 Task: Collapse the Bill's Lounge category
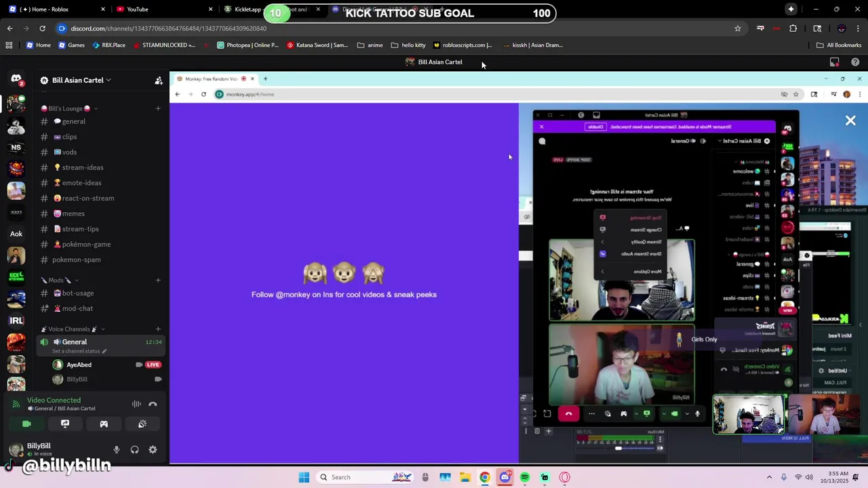pyautogui.click(x=69, y=108)
